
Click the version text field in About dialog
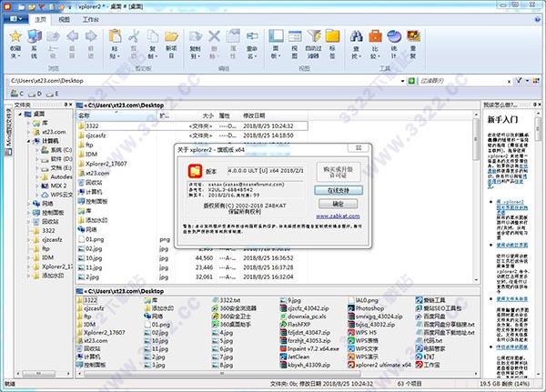pos(266,171)
